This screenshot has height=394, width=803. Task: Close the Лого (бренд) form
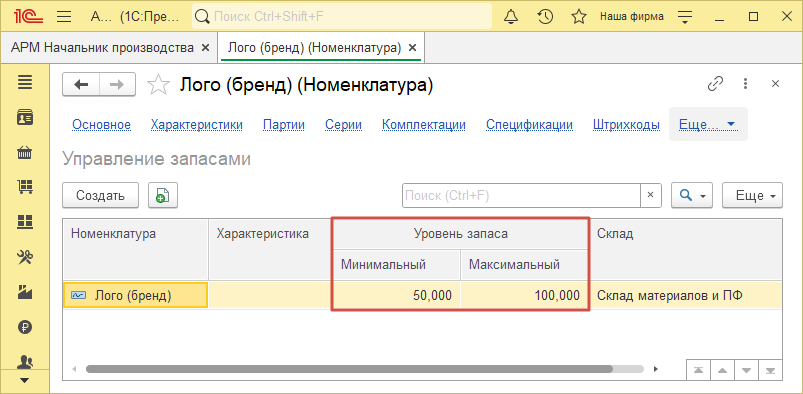pos(775,84)
